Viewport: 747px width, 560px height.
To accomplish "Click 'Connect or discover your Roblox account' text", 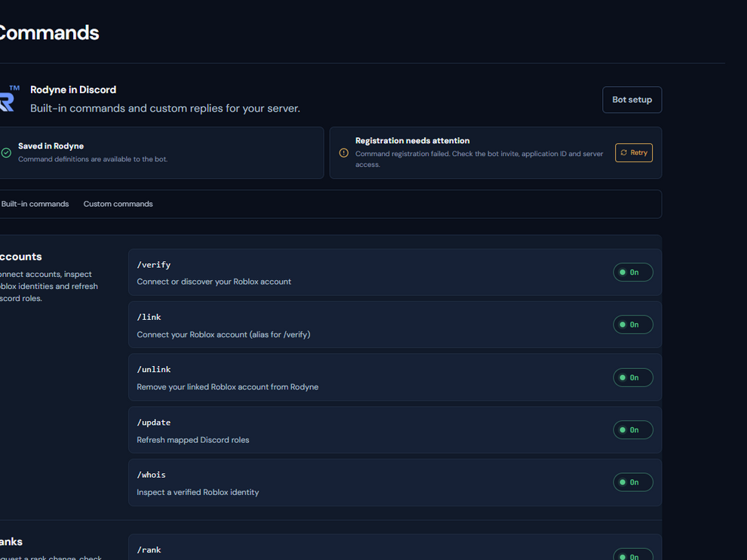I will (214, 282).
